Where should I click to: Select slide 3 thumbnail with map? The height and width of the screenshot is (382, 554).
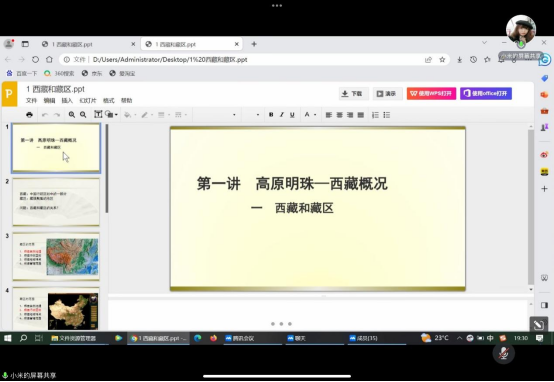coord(56,257)
